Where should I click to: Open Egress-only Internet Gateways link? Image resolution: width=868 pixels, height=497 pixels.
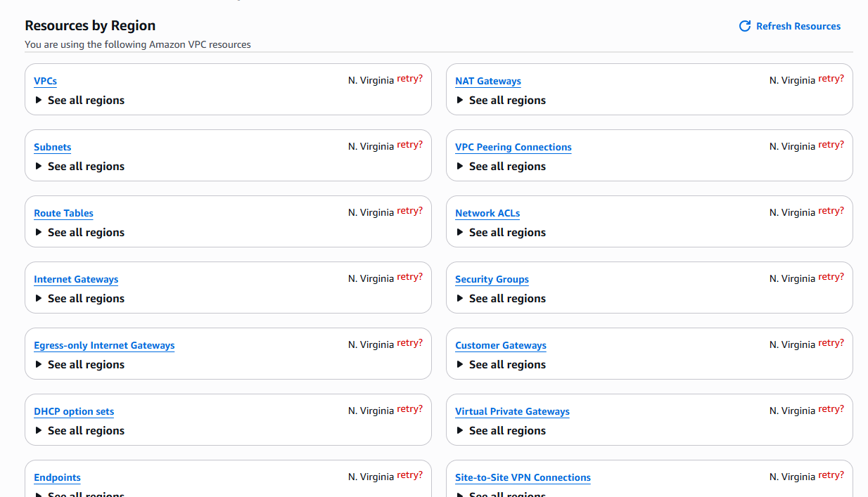point(104,345)
